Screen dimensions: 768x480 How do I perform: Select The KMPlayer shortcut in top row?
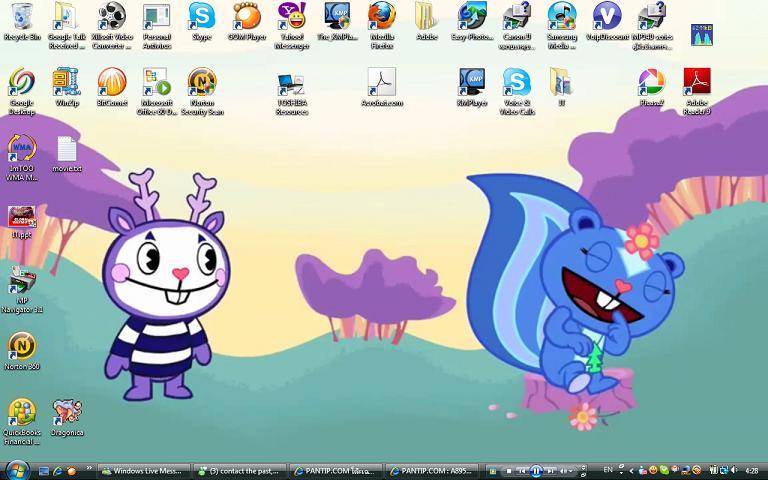pos(337,22)
